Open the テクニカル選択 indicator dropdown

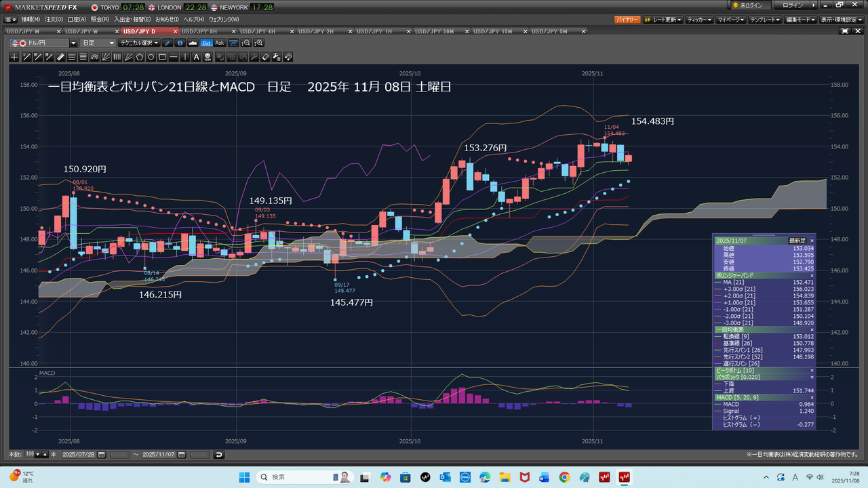139,43
